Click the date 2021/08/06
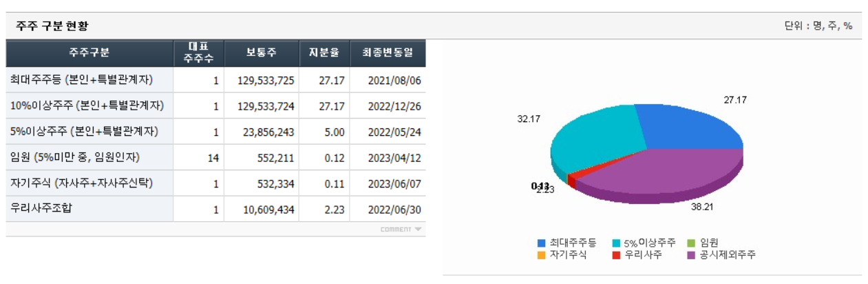Screen dimensions: 868x284 [395, 81]
